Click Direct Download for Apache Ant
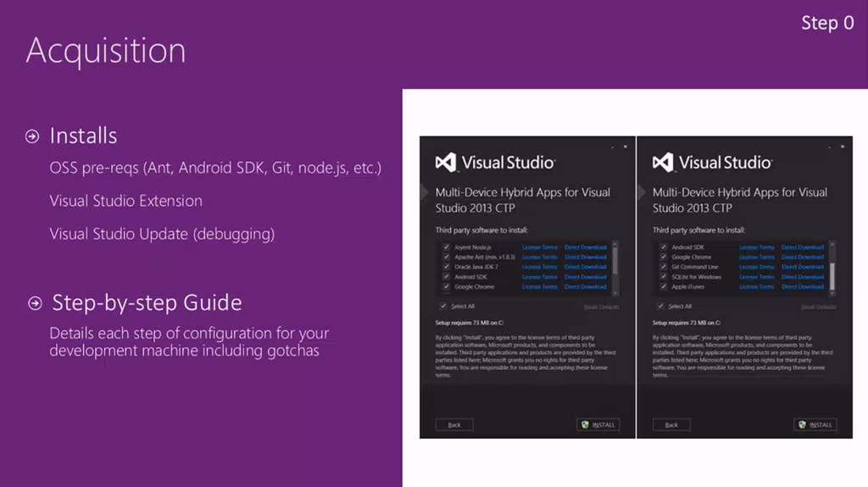The width and height of the screenshot is (868, 487). pyautogui.click(x=585, y=257)
